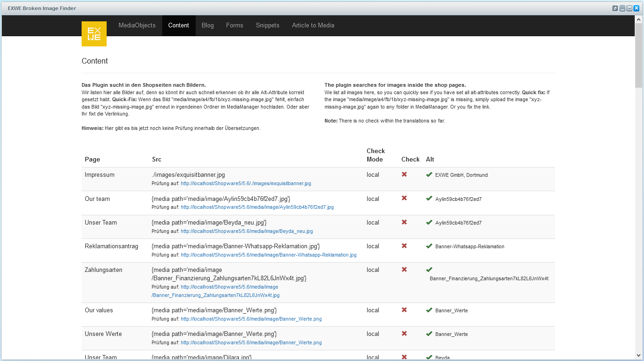Viewport: 644px width, 361px height.
Task: Click green checkmark in Our team row
Action: coord(429,198)
